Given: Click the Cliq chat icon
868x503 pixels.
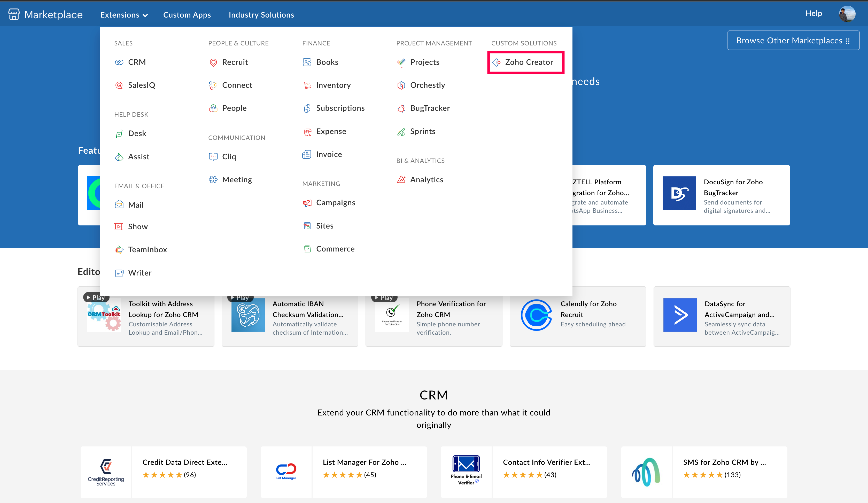Looking at the screenshot, I should [x=213, y=157].
